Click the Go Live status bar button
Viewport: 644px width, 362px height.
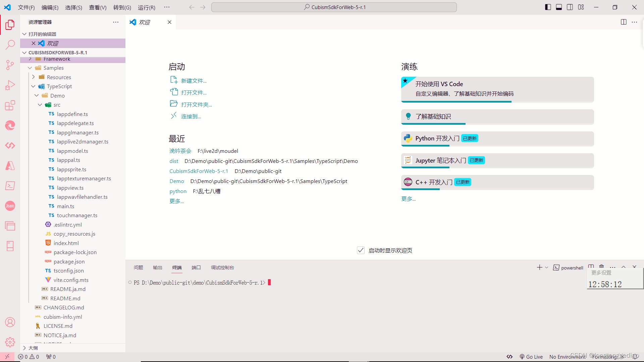pyautogui.click(x=531, y=357)
